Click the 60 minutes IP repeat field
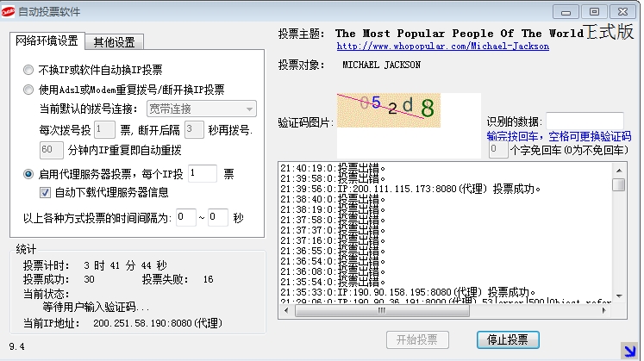 point(52,150)
